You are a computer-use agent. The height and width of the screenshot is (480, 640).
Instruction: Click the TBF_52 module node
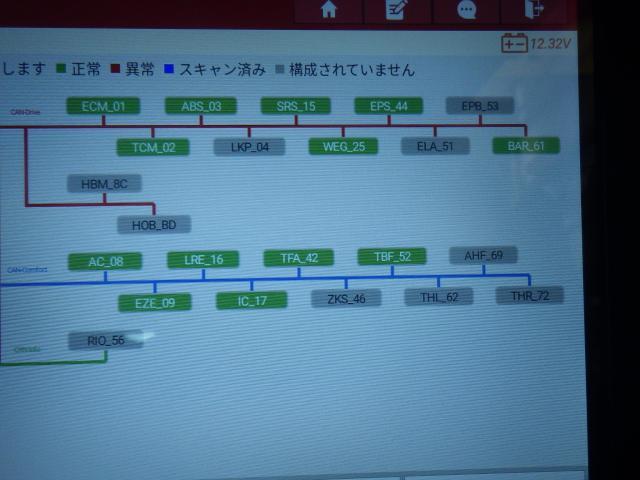click(391, 257)
